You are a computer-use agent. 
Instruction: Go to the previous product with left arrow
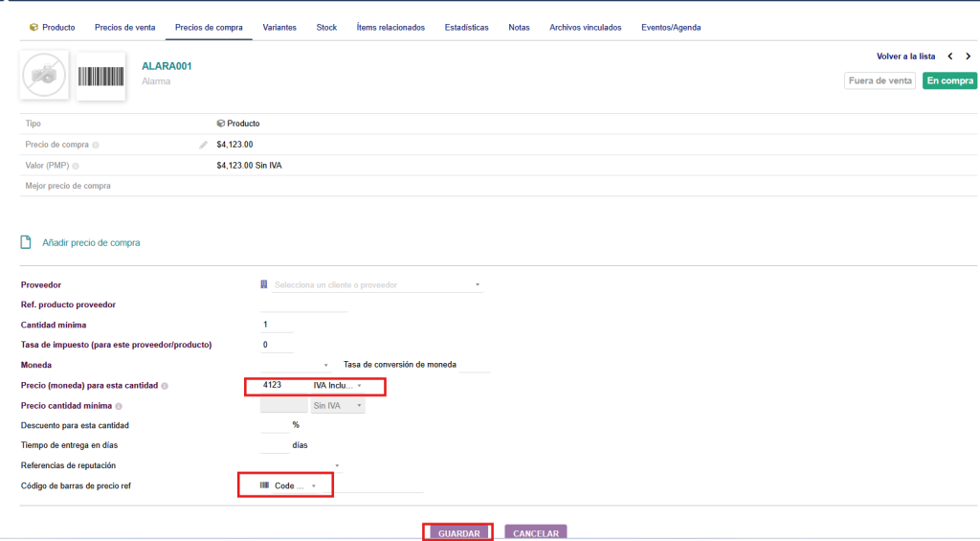pyautogui.click(x=949, y=56)
